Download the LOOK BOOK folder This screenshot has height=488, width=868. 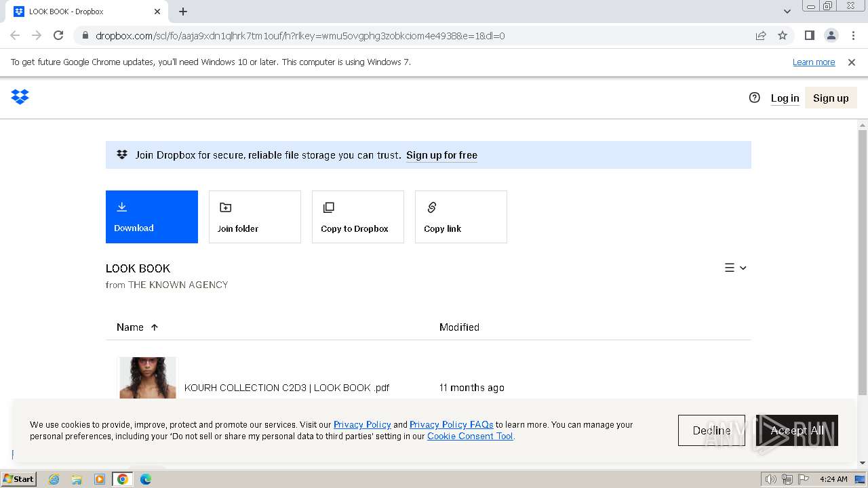[152, 217]
